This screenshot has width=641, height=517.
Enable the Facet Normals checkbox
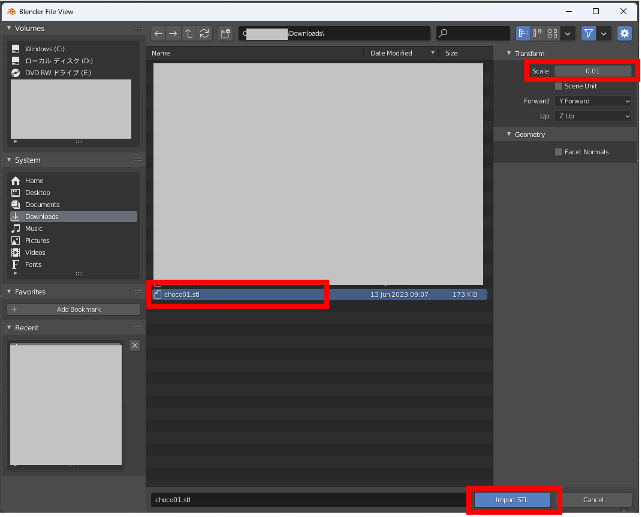558,152
